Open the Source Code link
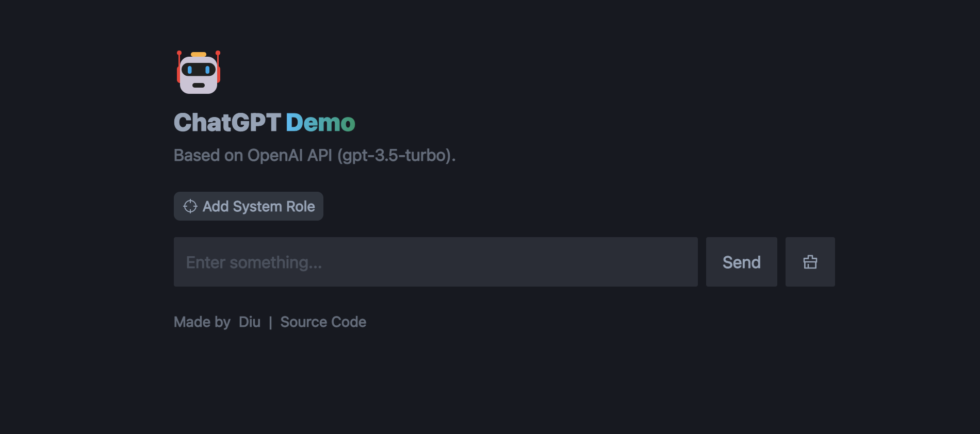 coord(323,322)
